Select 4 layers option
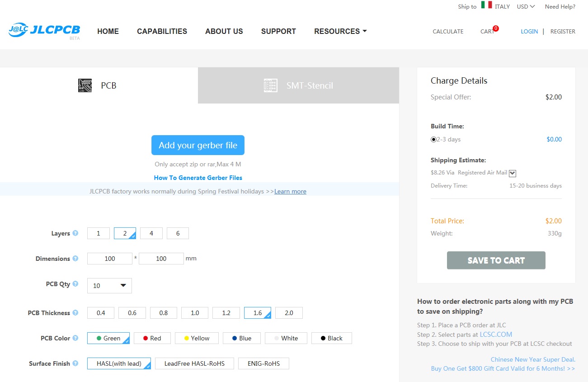This screenshot has width=588, height=382. tap(151, 233)
